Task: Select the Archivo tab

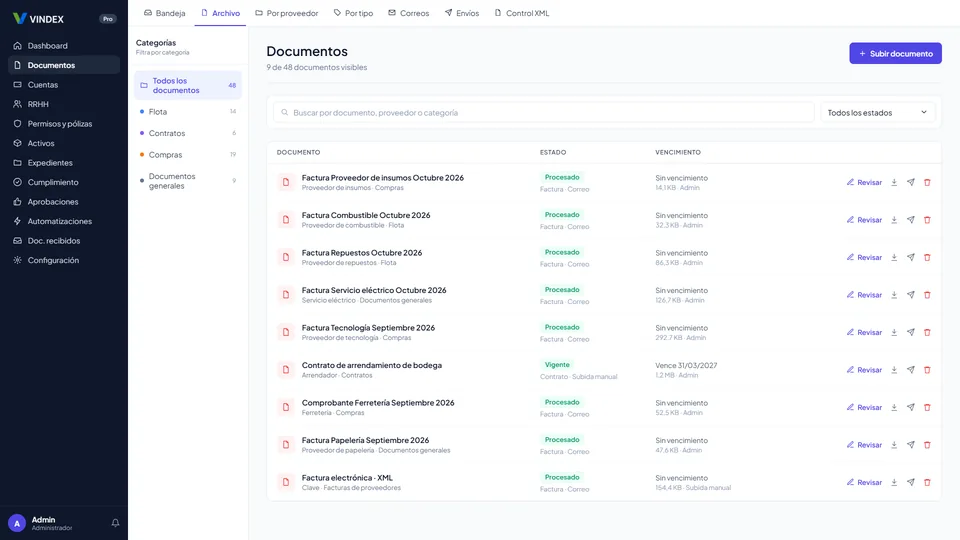Action: point(220,13)
